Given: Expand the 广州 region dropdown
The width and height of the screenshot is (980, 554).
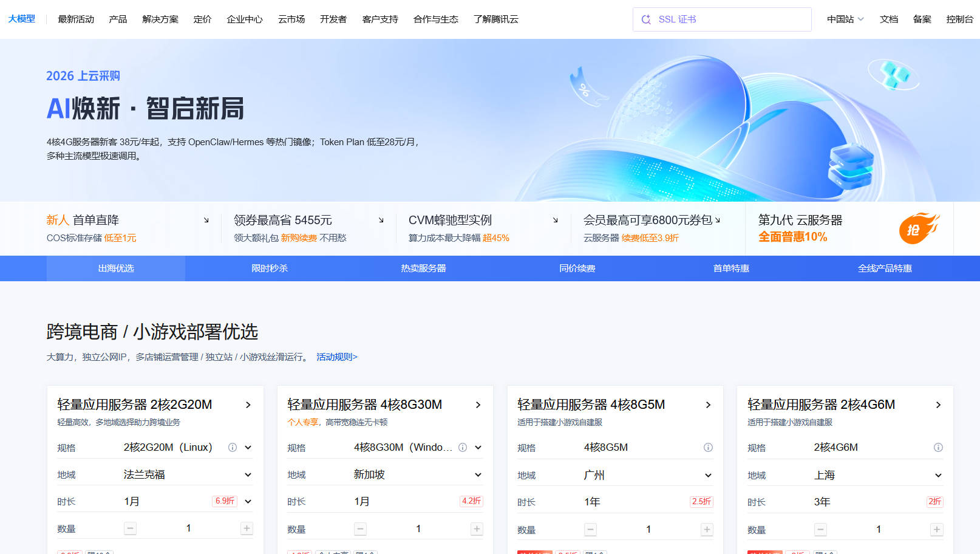Looking at the screenshot, I should 709,476.
